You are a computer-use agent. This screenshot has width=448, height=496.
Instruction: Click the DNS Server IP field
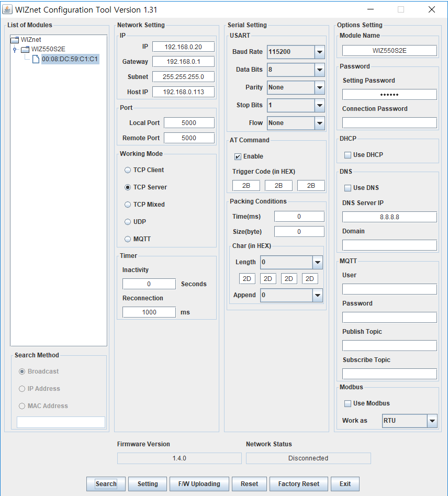(x=389, y=217)
